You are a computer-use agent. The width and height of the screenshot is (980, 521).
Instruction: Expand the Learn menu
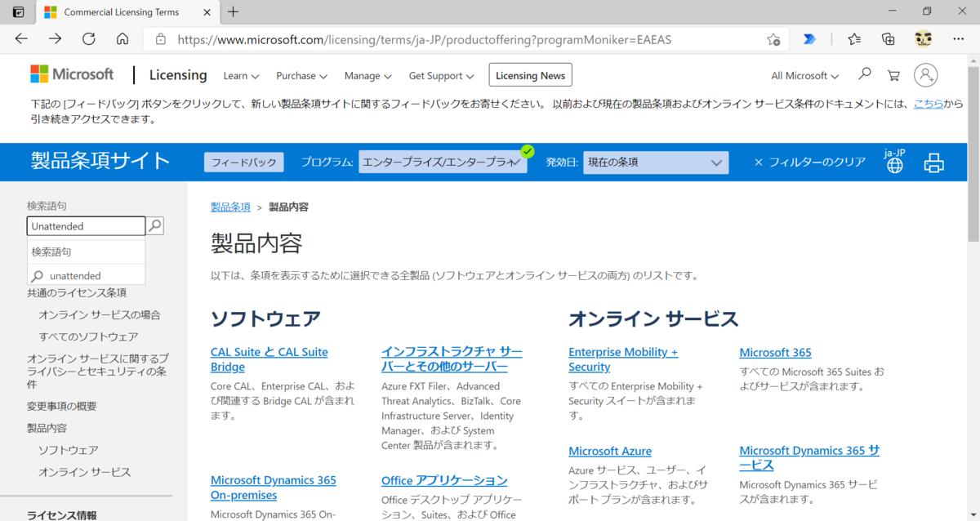click(x=241, y=75)
